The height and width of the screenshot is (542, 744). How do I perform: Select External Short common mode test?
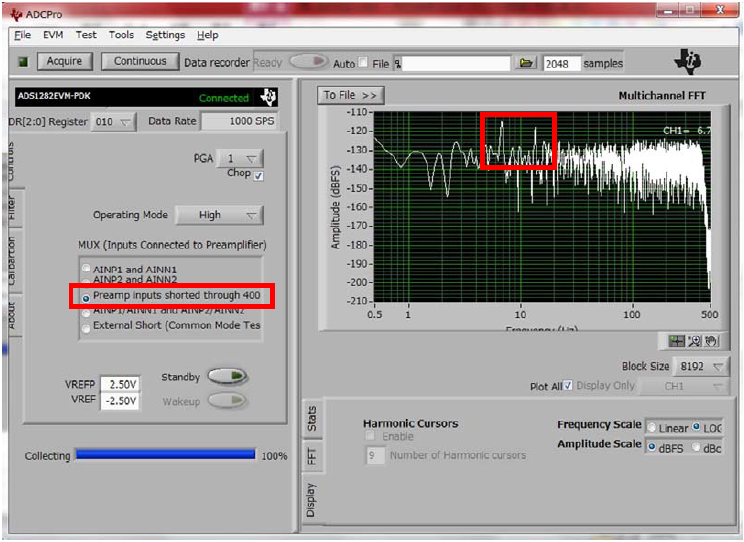(86, 328)
